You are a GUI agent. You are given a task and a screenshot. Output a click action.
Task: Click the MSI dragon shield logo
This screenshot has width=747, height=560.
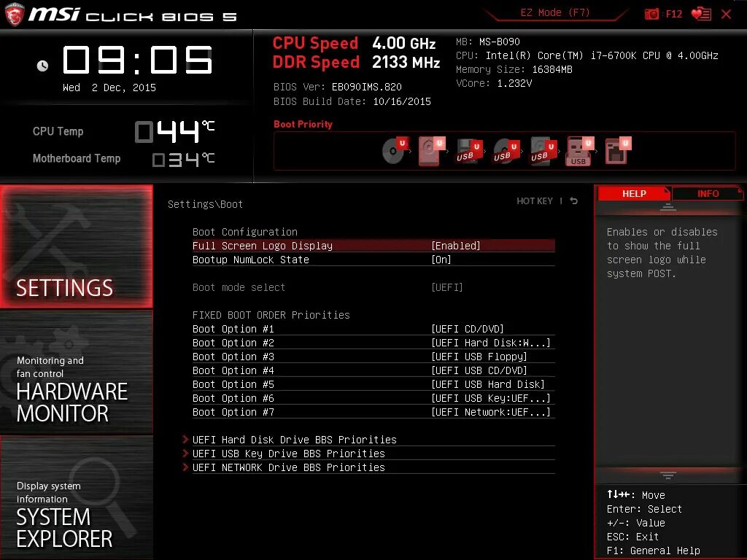click(14, 15)
